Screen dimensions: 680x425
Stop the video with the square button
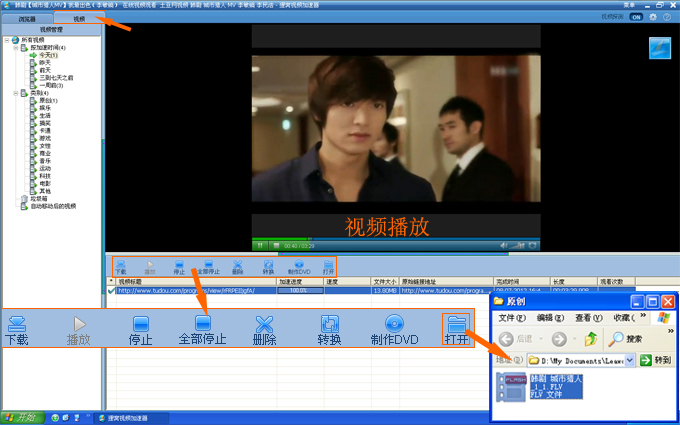[x=276, y=246]
